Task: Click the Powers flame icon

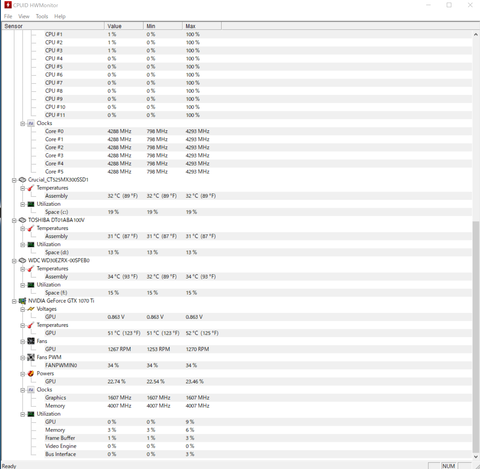Action: point(31,373)
